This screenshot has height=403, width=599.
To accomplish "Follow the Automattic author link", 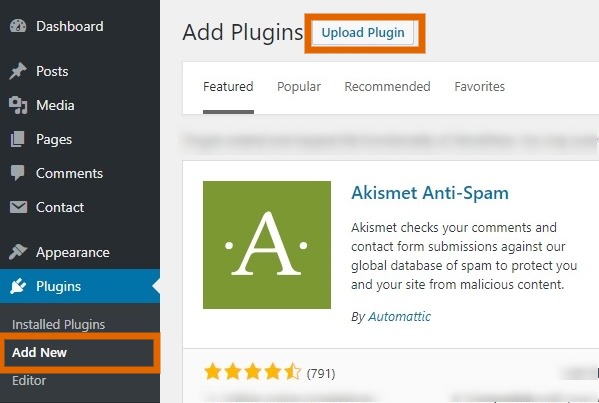I will click(399, 316).
